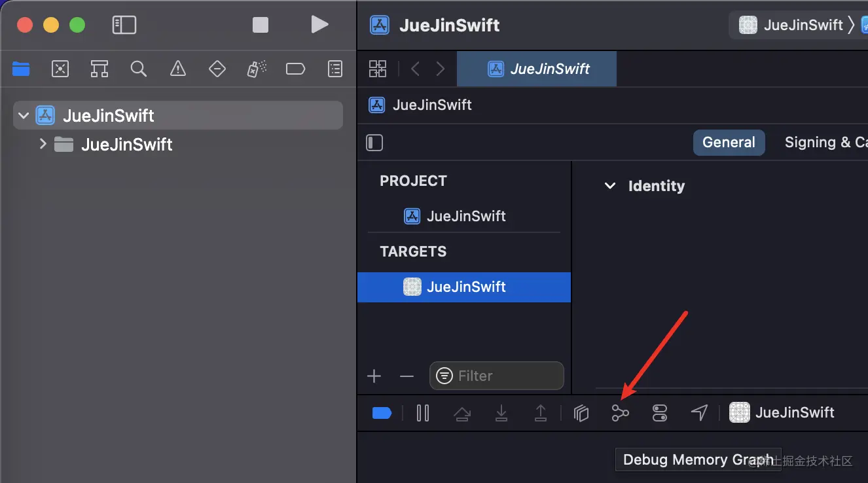The image size is (868, 483).
Task: Select the JueJinSwift folder row in navigator
Action: coord(177,144)
